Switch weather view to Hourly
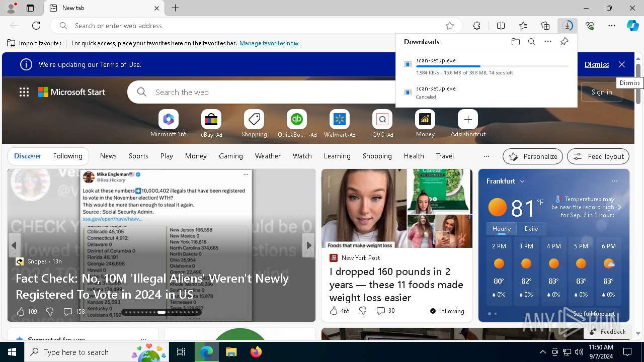Image resolution: width=644 pixels, height=362 pixels. tap(502, 229)
